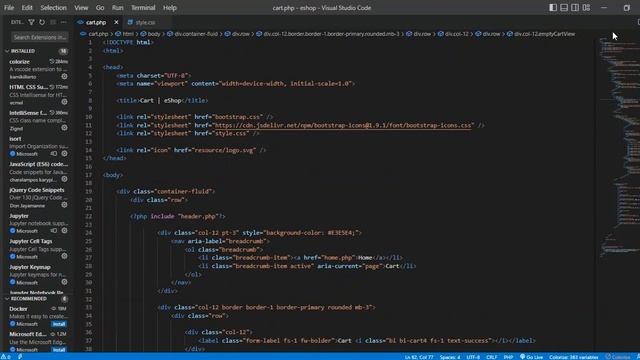Install the Docker extension
640x360 pixels.
tap(59, 324)
